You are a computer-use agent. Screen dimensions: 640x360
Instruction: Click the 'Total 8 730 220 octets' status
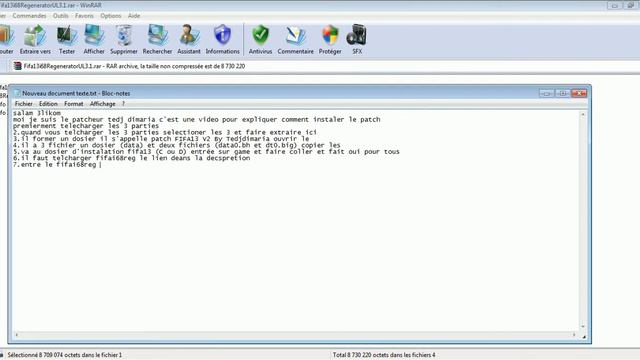pos(384,355)
